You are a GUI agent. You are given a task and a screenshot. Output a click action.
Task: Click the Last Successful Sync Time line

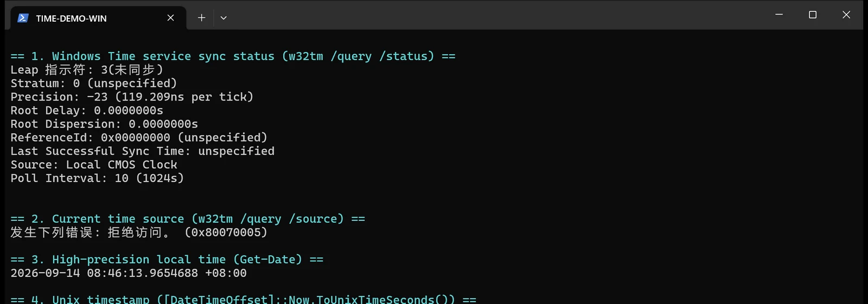(x=143, y=151)
